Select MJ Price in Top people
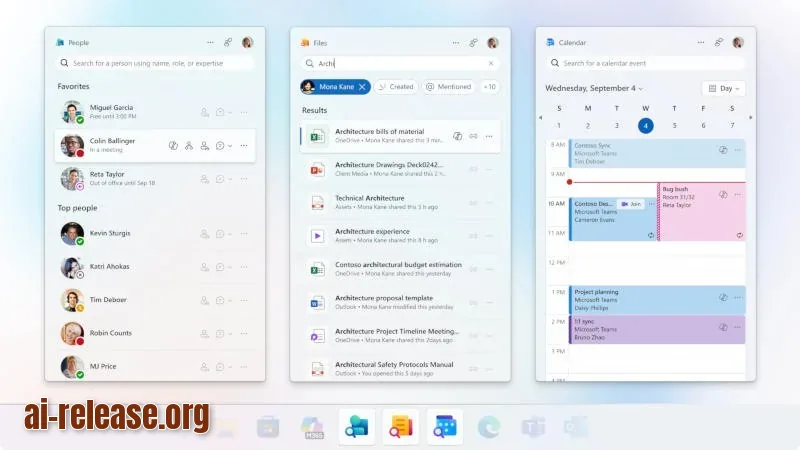The width and height of the screenshot is (800, 450). click(x=155, y=366)
